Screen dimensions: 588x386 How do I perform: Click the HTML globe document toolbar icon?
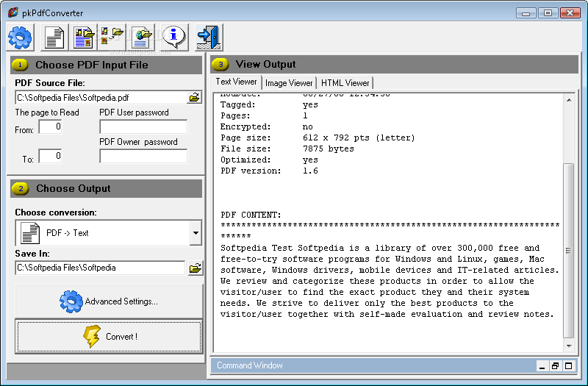click(141, 37)
